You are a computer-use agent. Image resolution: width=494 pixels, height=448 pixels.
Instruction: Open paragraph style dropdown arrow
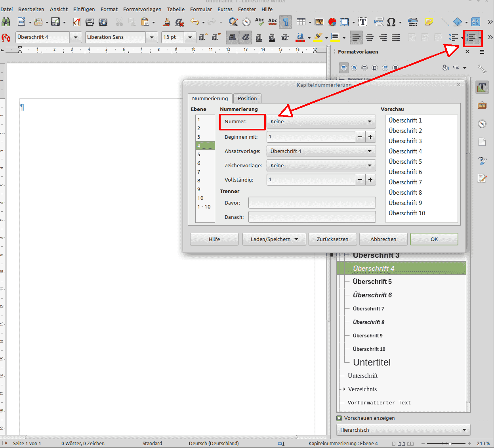[x=75, y=37]
